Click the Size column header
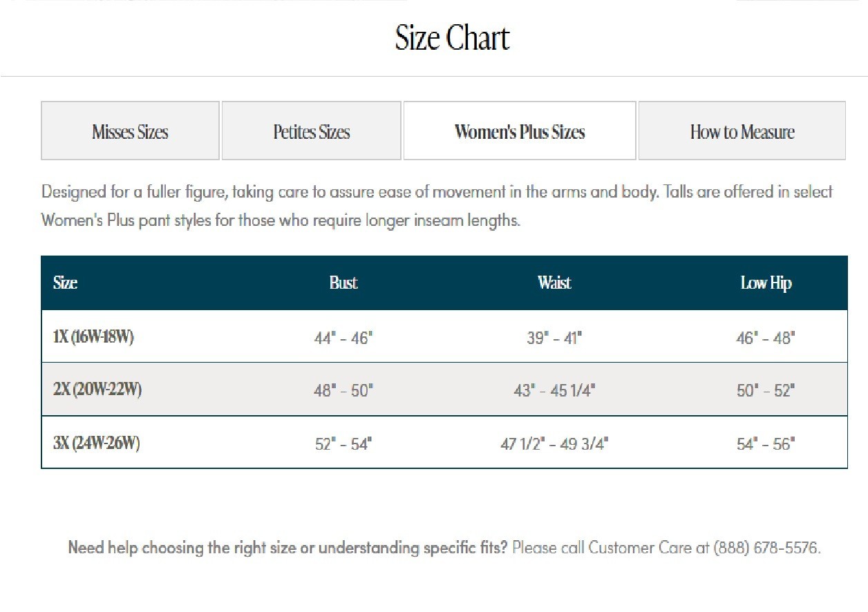The width and height of the screenshot is (868, 612). pyautogui.click(x=65, y=283)
